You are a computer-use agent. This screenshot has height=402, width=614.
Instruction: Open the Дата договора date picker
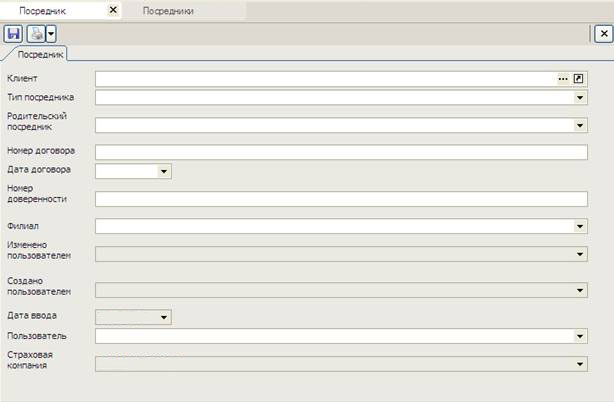click(164, 171)
